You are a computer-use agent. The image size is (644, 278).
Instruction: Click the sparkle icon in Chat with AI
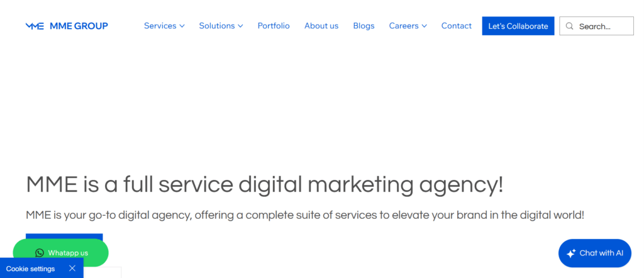[x=571, y=253]
